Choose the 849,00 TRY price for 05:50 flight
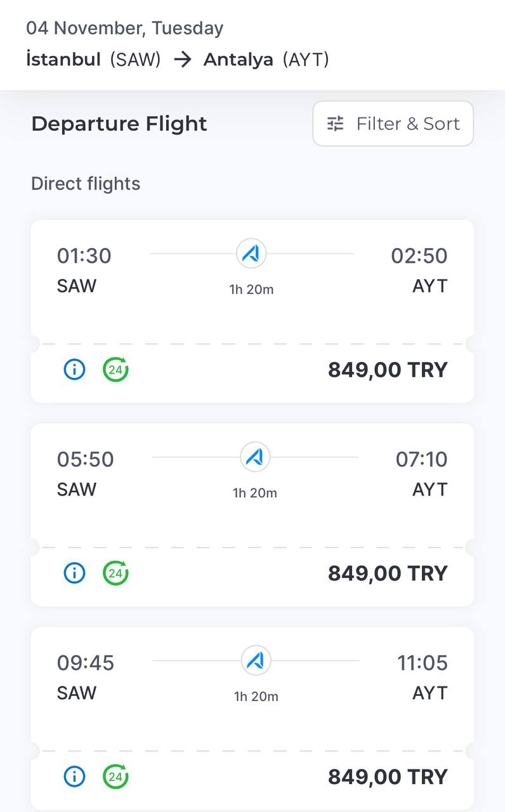 point(388,573)
